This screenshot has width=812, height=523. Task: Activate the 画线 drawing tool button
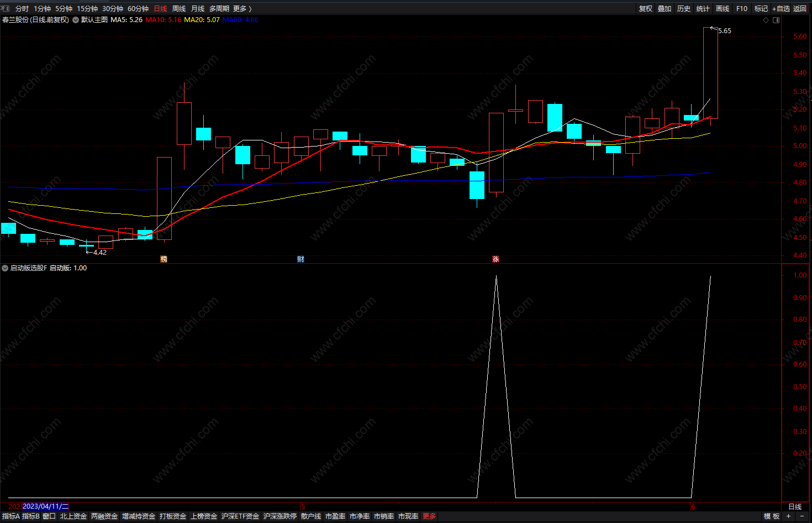tap(723, 9)
